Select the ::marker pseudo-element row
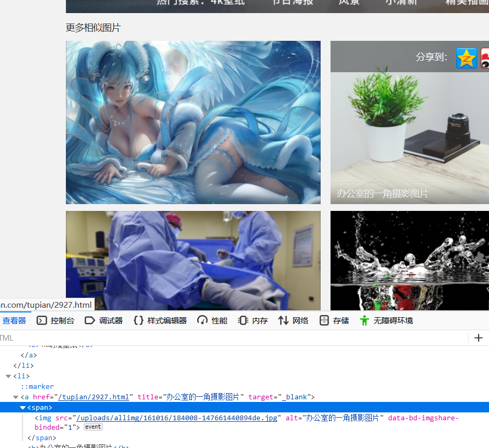The height and width of the screenshot is (448, 489). pos(37,387)
